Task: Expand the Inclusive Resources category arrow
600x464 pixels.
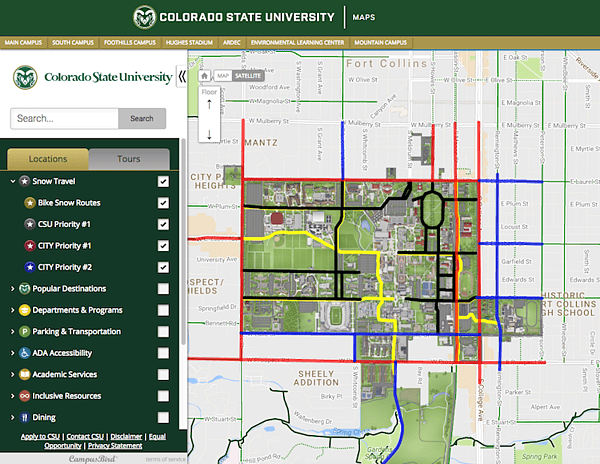Action: 13,396
